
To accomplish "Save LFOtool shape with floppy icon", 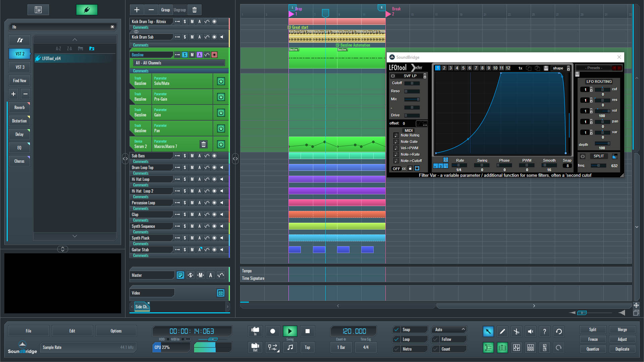I will click(x=546, y=68).
